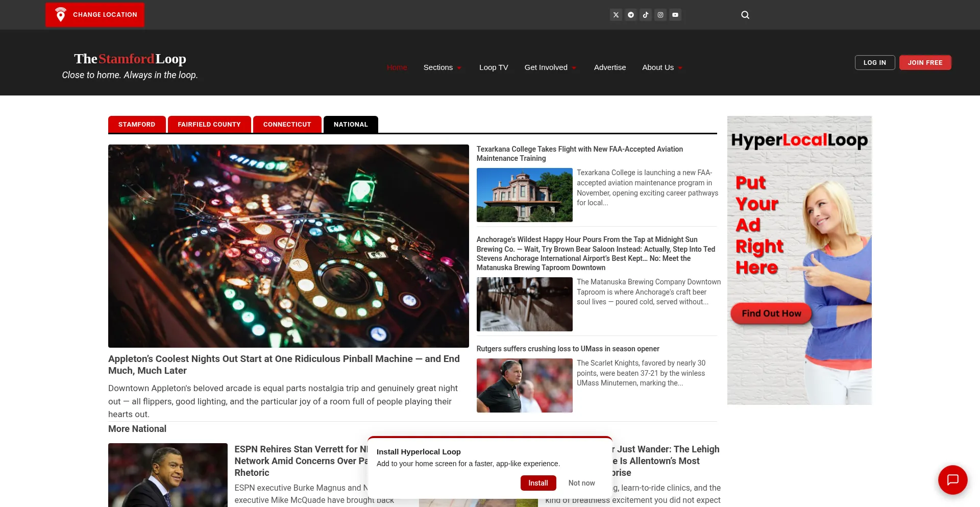Viewport: 980px width, 507px height.
Task: Open the Appleton's Coolest Nights Out headline
Action: [284, 365]
